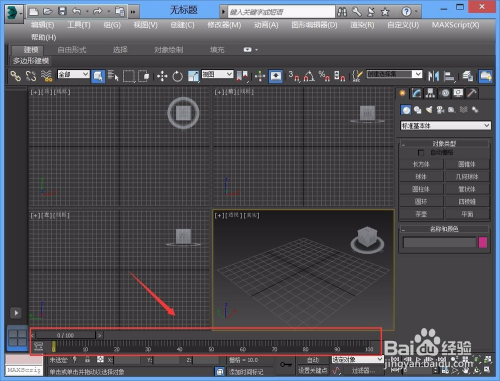Open the named selection sets dropdown
This screenshot has height=381, width=500.
(x=394, y=74)
